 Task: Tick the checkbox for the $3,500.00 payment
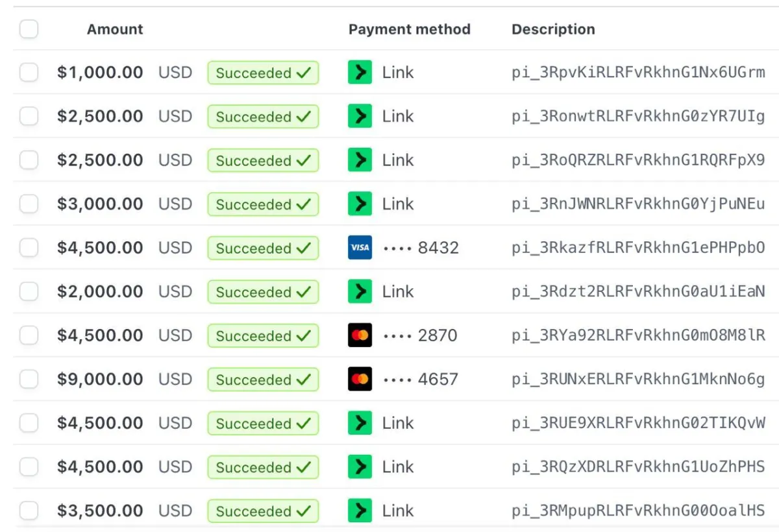29,511
